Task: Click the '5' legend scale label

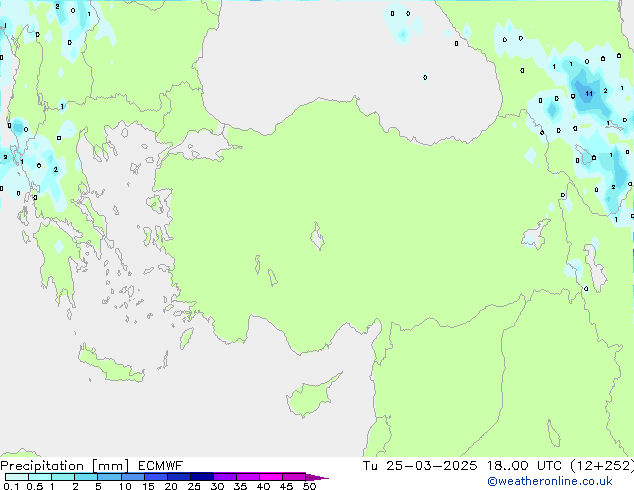Action: click(98, 486)
